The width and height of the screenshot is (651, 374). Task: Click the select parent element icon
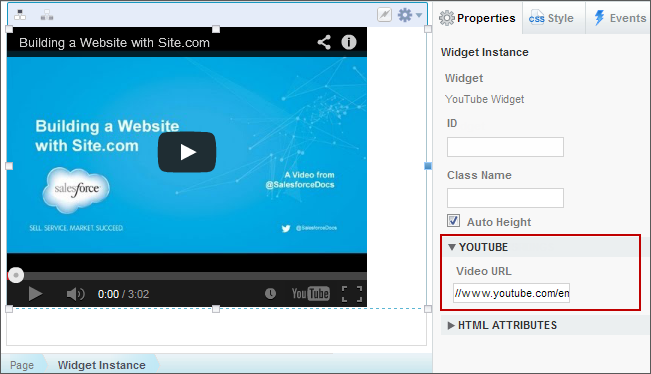click(x=20, y=15)
